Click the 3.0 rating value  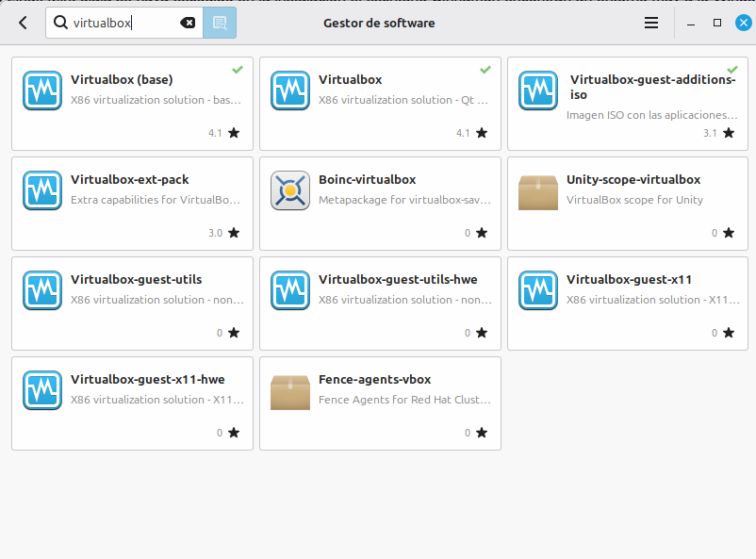point(215,233)
